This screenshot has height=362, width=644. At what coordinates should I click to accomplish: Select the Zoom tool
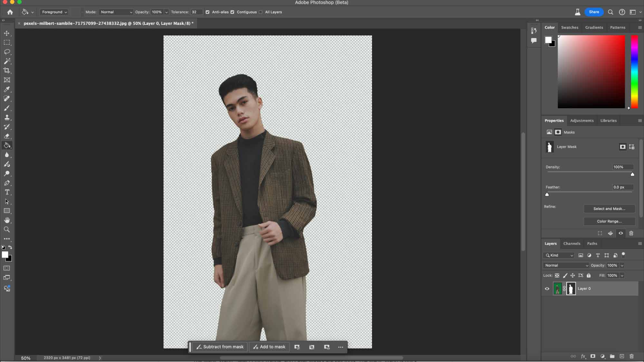pos(7,230)
